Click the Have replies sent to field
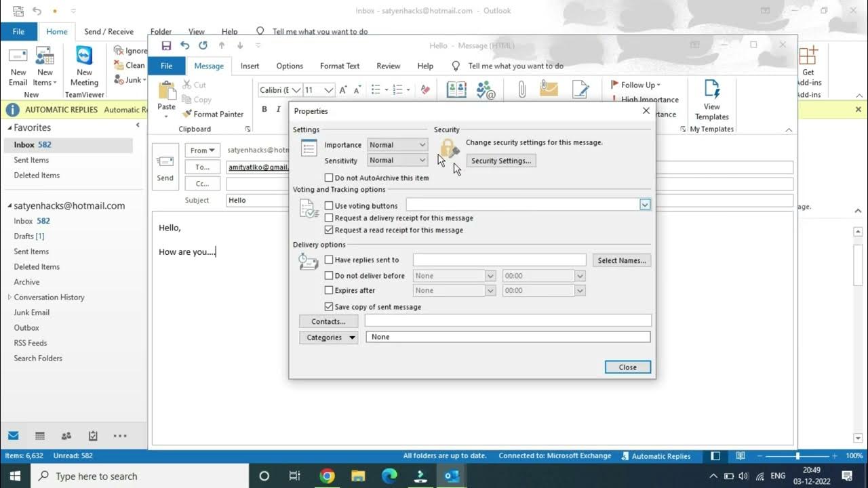 coord(499,260)
